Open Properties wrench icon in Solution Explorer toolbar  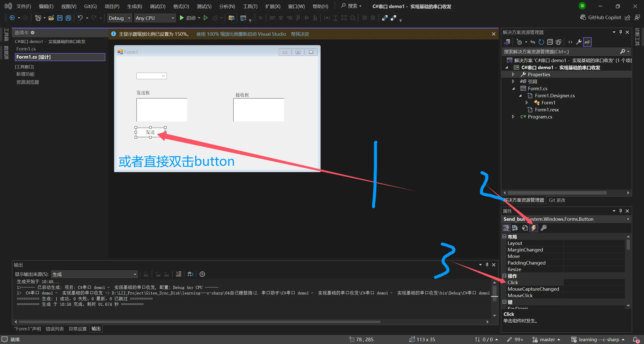(x=579, y=42)
